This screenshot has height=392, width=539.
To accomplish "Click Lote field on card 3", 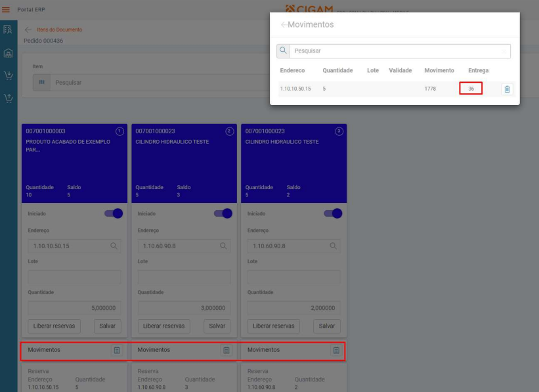I will [294, 277].
